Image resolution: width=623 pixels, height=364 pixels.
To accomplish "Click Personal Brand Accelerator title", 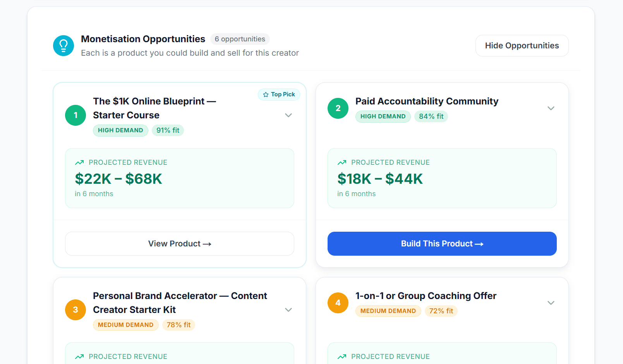I will coord(180,303).
